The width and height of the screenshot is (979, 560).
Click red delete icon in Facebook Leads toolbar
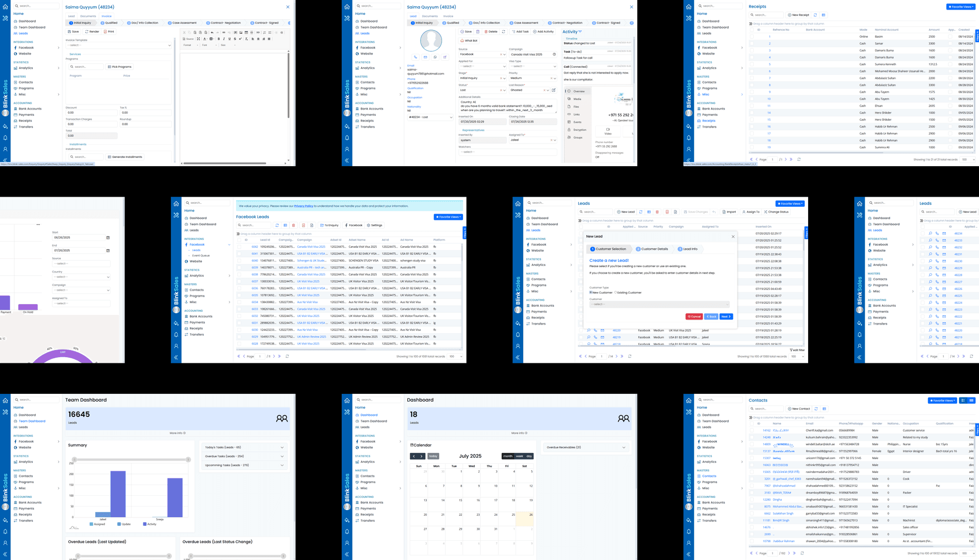pyautogui.click(x=294, y=225)
